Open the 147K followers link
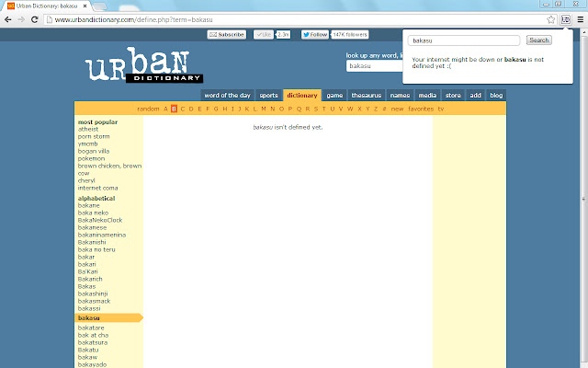 pos(350,35)
